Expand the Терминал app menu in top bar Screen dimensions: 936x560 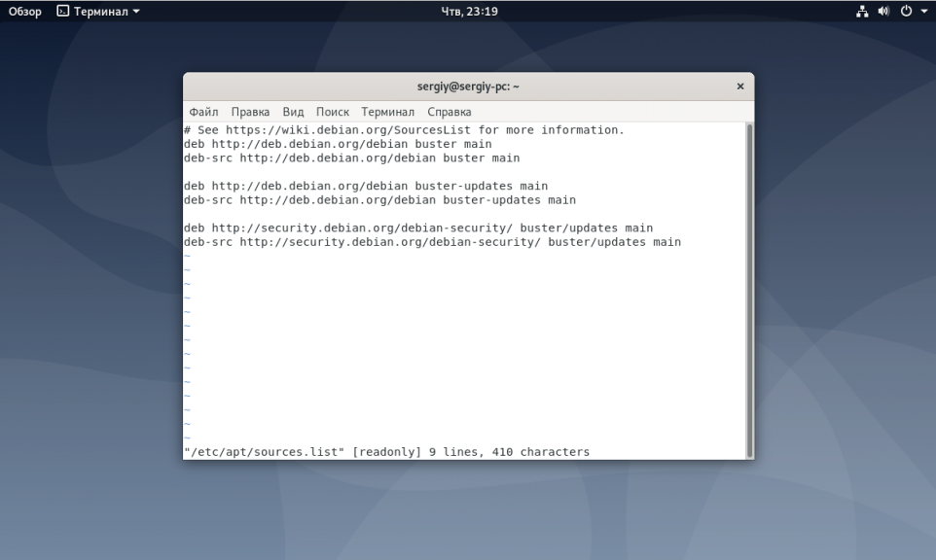click(136, 12)
